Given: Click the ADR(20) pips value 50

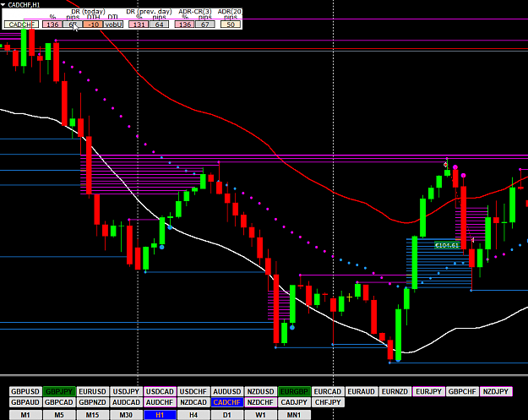Looking at the screenshot, I should point(231,25).
